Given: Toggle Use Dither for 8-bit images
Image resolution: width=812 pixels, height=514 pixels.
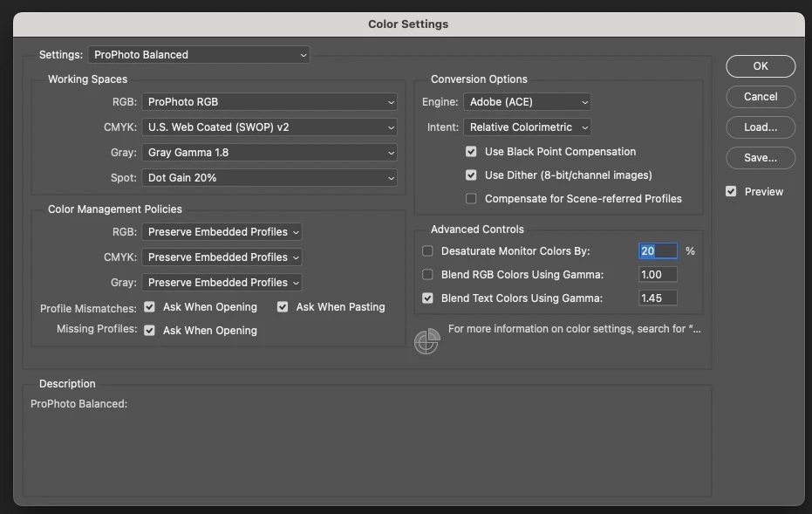Looking at the screenshot, I should [x=471, y=175].
